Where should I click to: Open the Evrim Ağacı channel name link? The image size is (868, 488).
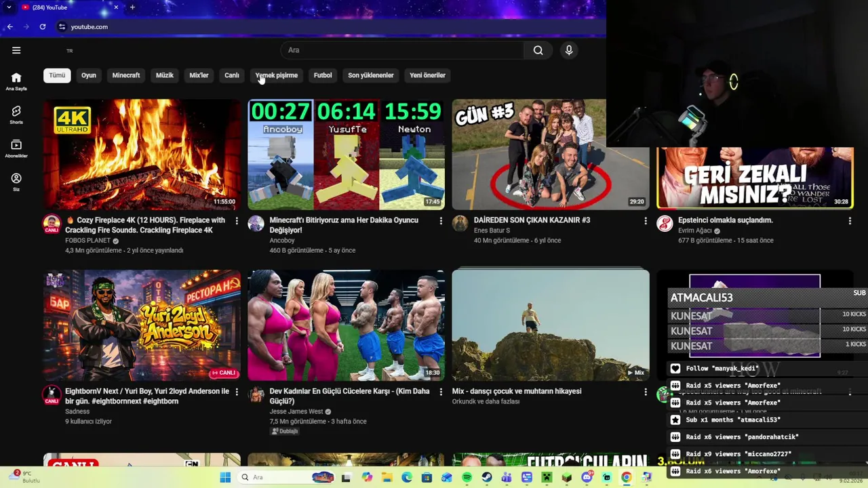coord(695,230)
